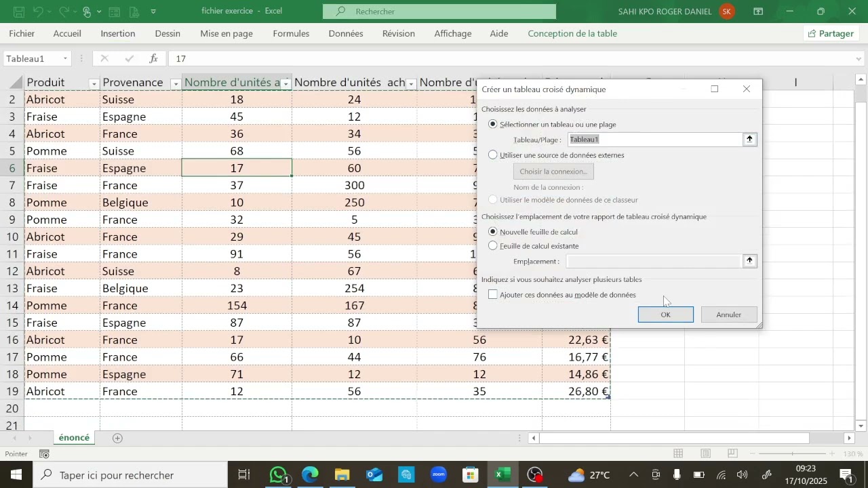Open File Explorer from taskbar
This screenshot has height=488, width=868.
342,475
